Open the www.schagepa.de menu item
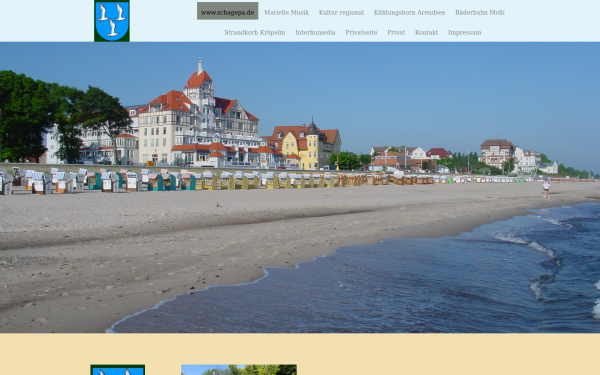The image size is (600, 375). pyautogui.click(x=228, y=11)
